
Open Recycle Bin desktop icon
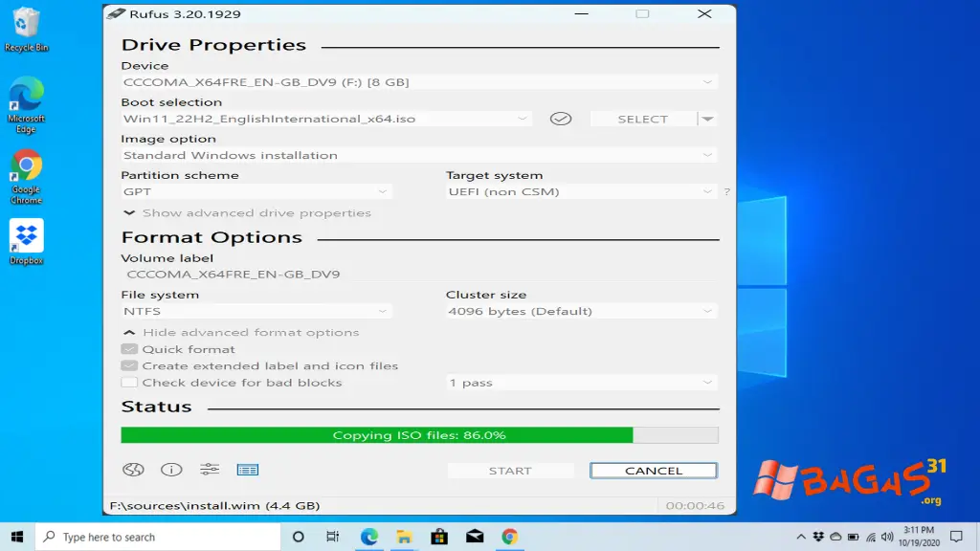pyautogui.click(x=26, y=30)
